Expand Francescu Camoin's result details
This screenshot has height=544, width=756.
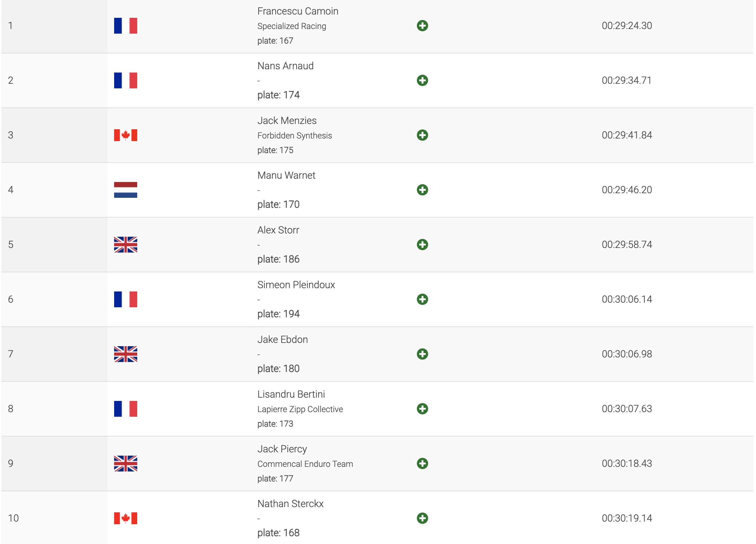(422, 26)
